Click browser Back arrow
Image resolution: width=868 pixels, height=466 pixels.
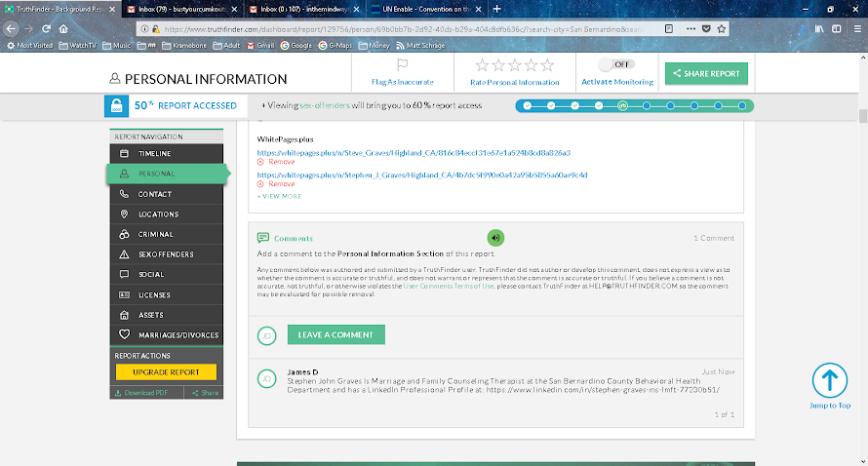coord(11,29)
